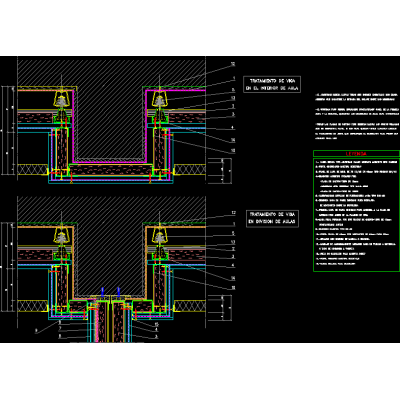Select the "Tratamiento de viga en division de aulas" title box
The width and height of the screenshot is (400, 400).
[272, 219]
